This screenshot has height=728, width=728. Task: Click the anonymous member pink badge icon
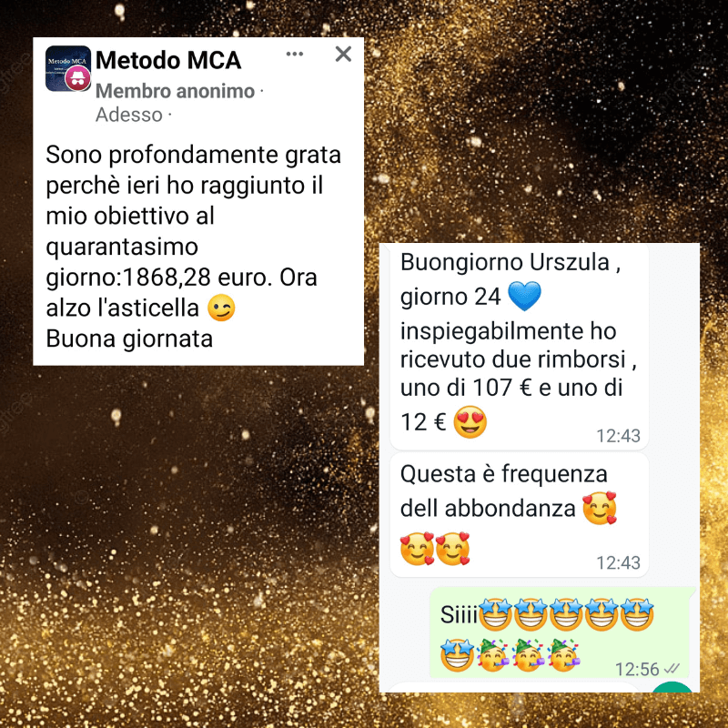point(77,78)
